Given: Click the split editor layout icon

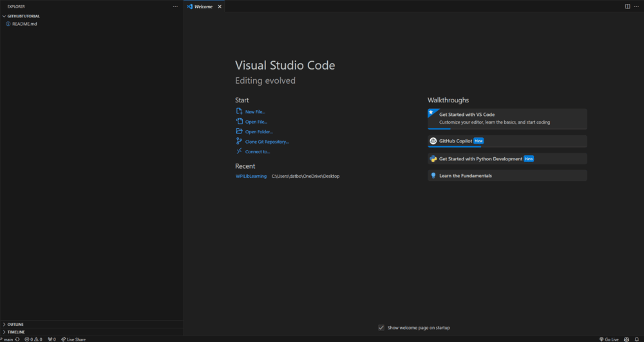Looking at the screenshot, I should pyautogui.click(x=627, y=6).
